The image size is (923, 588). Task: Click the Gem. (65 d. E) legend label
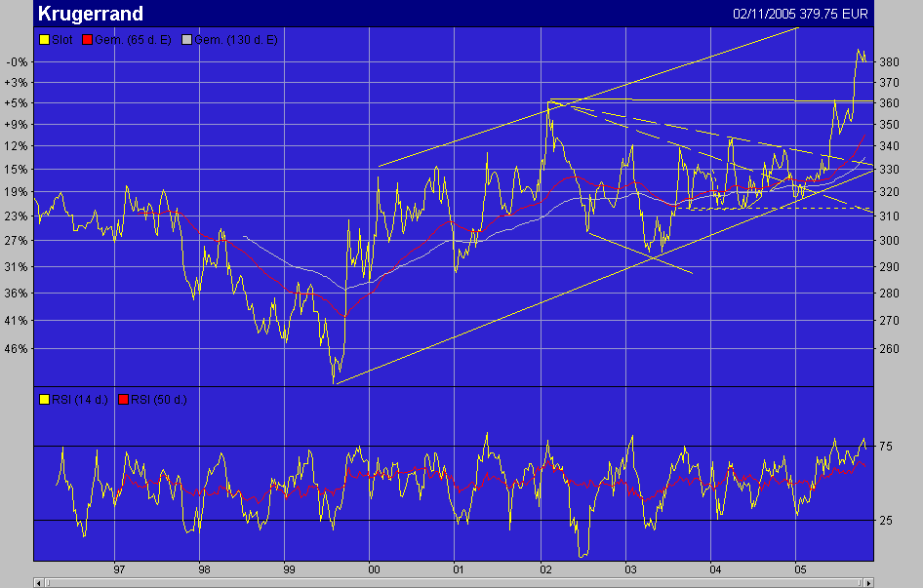pyautogui.click(x=133, y=40)
